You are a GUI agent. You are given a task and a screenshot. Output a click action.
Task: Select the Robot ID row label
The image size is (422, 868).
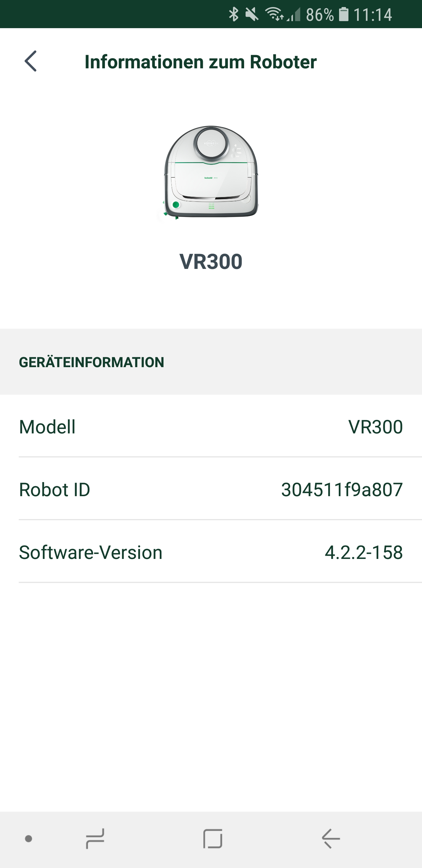pyautogui.click(x=55, y=490)
